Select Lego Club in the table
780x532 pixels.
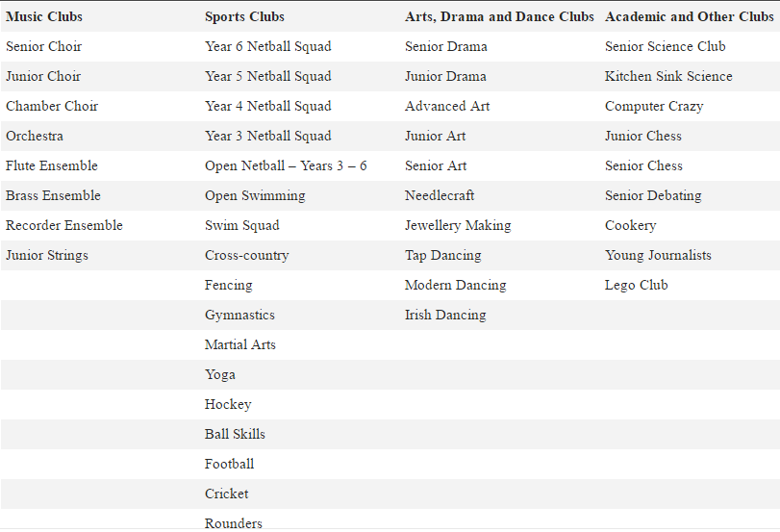click(636, 285)
